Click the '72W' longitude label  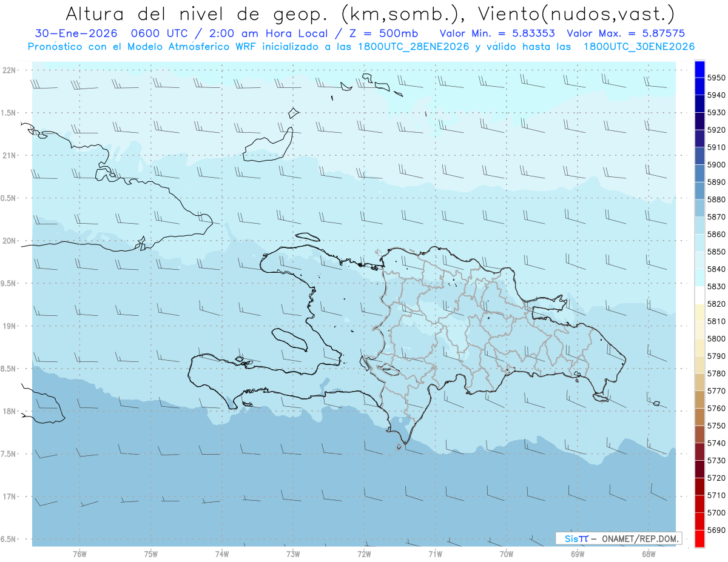point(365,554)
